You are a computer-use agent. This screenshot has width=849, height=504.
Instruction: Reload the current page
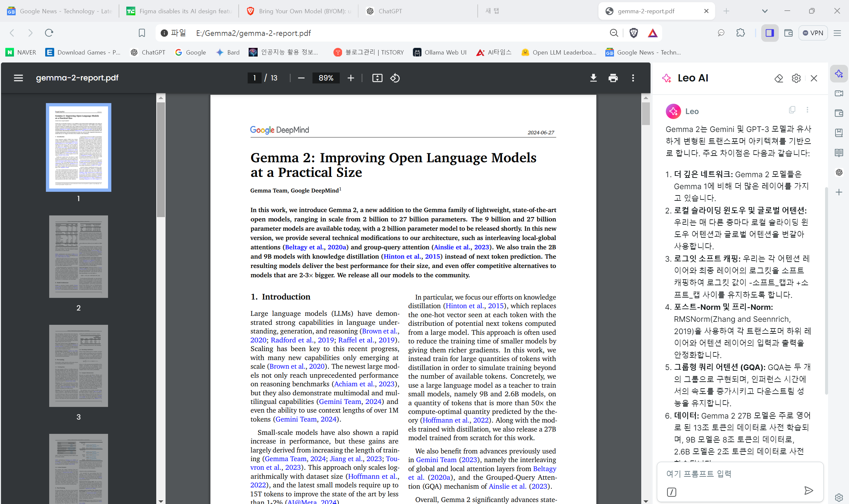click(49, 33)
